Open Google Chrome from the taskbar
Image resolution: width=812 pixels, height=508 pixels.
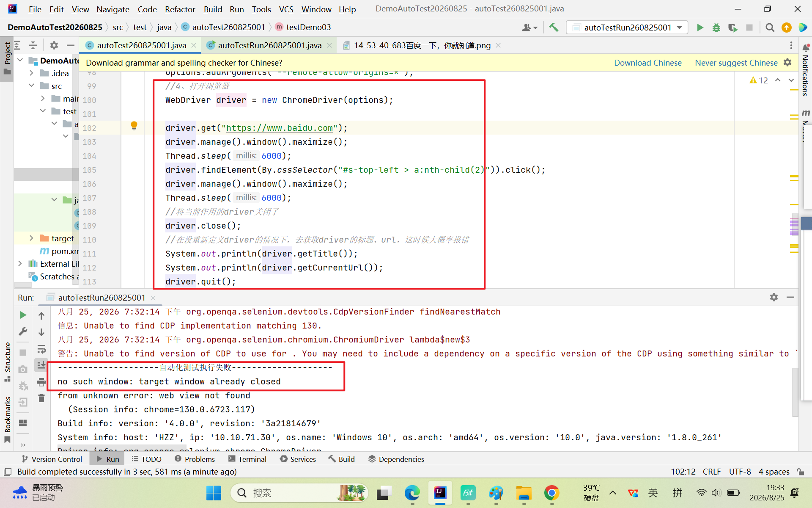551,493
